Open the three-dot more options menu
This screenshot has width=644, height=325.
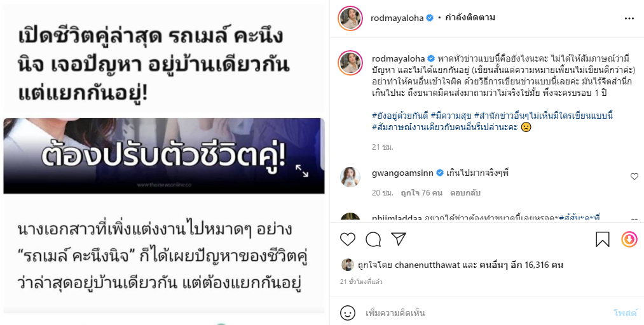(629, 18)
